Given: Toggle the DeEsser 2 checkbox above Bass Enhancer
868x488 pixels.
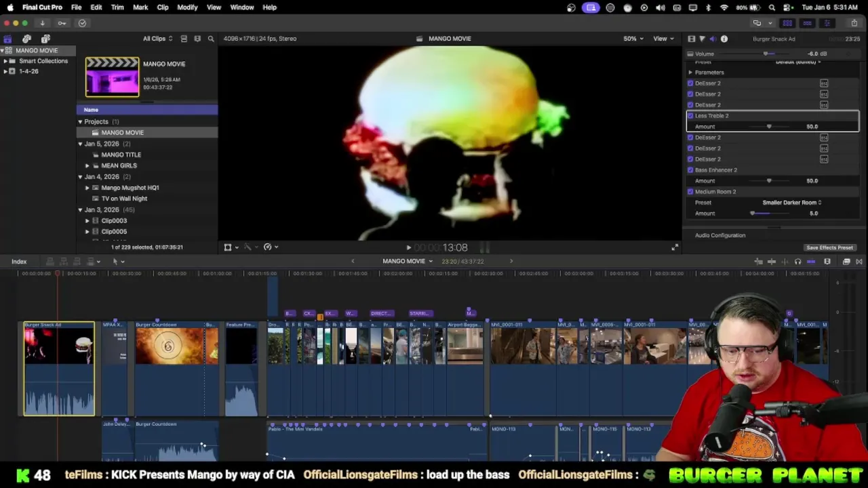Looking at the screenshot, I should (690, 159).
